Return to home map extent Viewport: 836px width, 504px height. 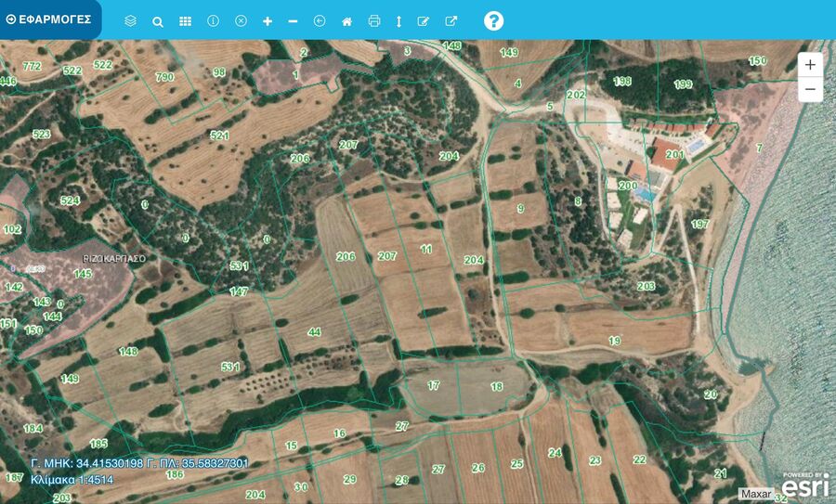(x=346, y=20)
